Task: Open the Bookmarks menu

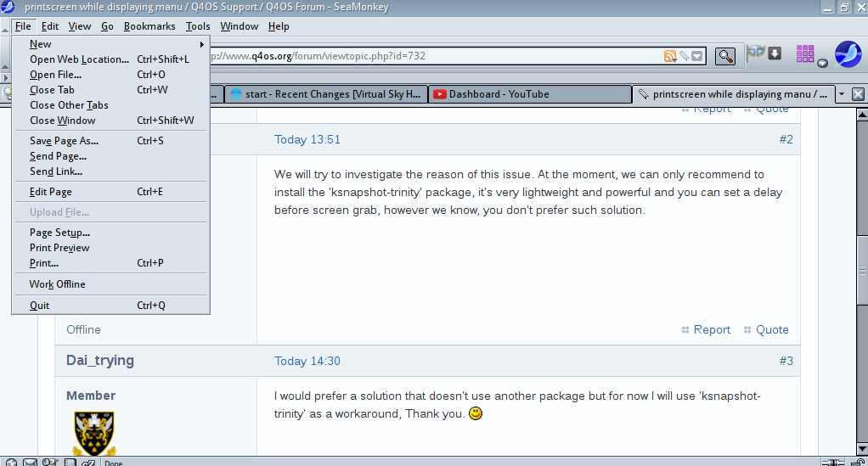Action: coord(149,26)
